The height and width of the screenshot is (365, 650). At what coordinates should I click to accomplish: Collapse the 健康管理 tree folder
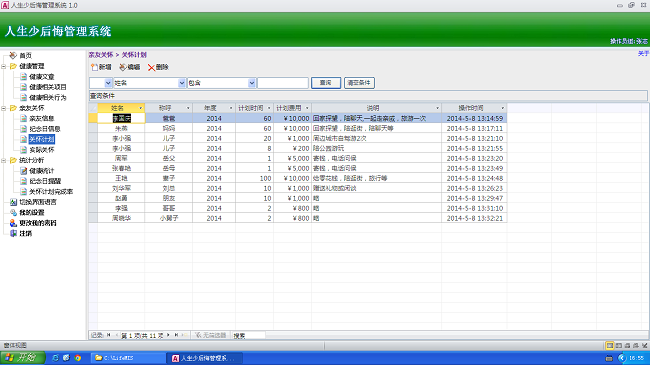click(x=3, y=66)
